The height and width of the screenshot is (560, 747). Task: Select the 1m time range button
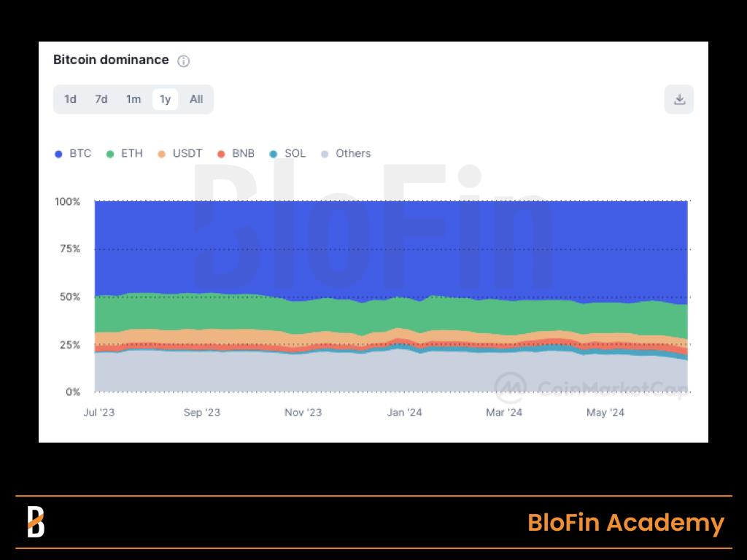133,99
